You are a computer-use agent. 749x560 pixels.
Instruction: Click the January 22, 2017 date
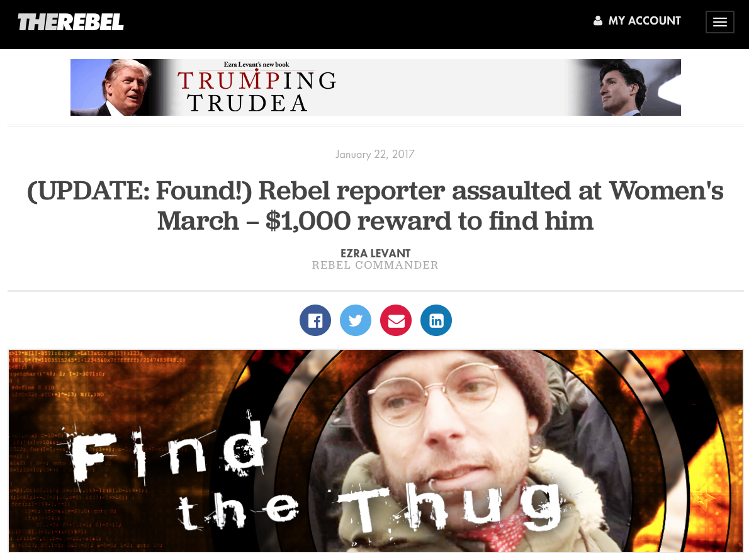[375, 154]
